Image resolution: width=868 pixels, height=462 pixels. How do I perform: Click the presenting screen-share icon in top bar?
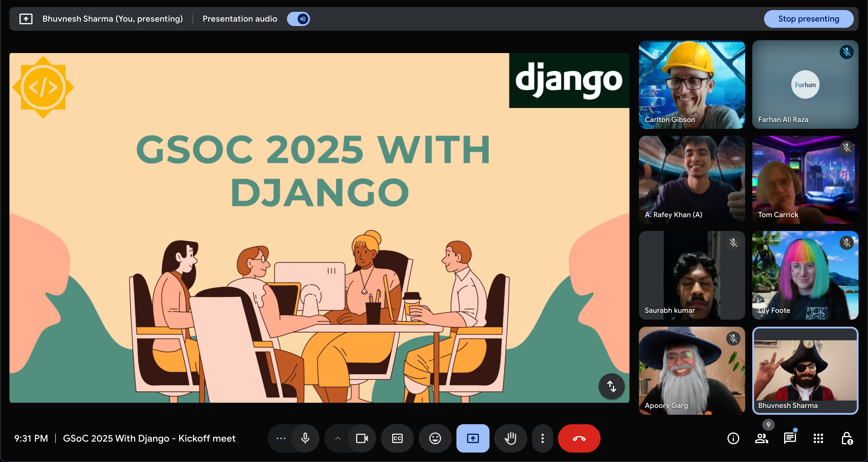click(26, 19)
